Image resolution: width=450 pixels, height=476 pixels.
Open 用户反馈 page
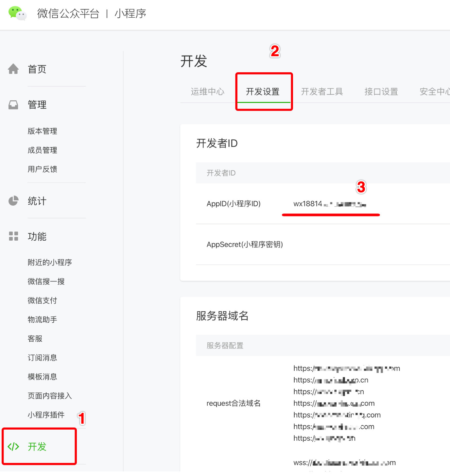tap(43, 169)
